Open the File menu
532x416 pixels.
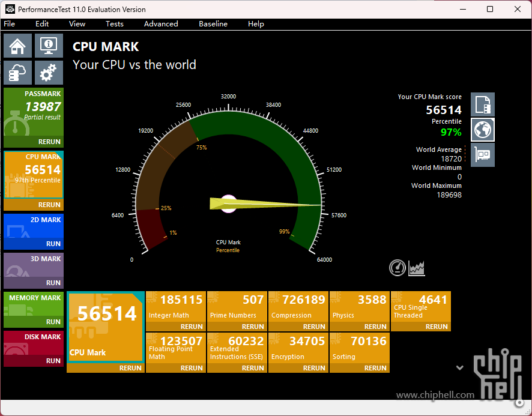[9, 24]
